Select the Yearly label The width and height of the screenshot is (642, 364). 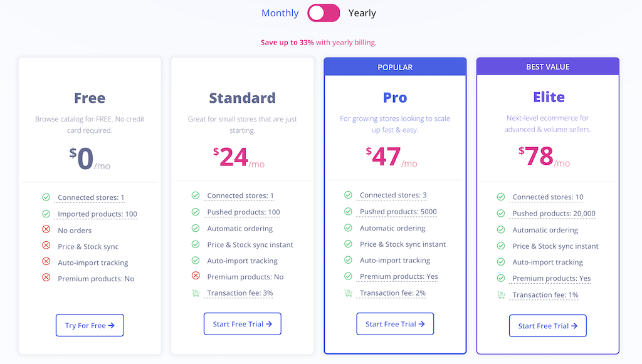362,13
